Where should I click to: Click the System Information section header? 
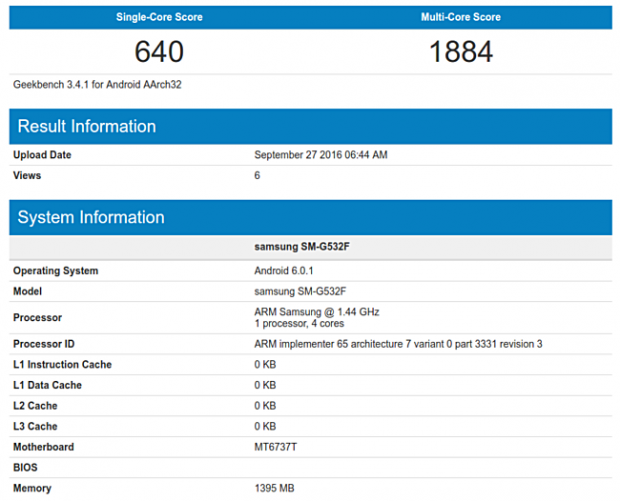91,217
